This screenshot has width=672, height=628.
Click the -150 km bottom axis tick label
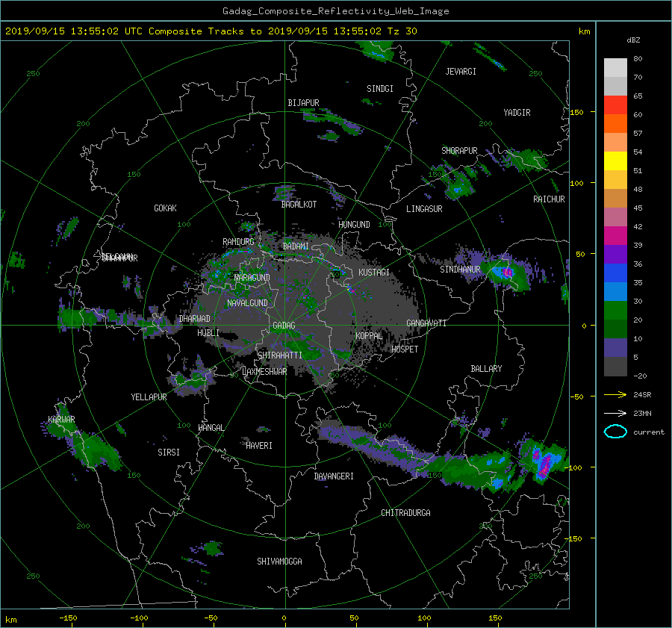pyautogui.click(x=68, y=618)
